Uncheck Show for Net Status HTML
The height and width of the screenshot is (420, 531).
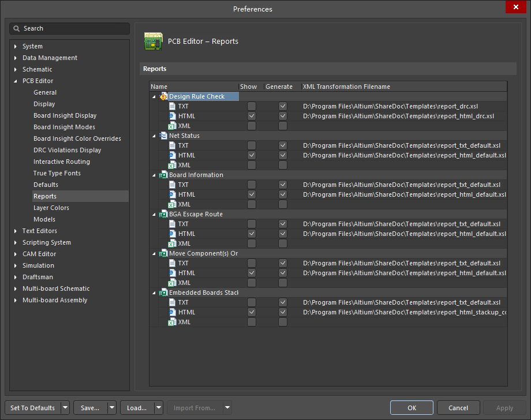click(x=252, y=155)
